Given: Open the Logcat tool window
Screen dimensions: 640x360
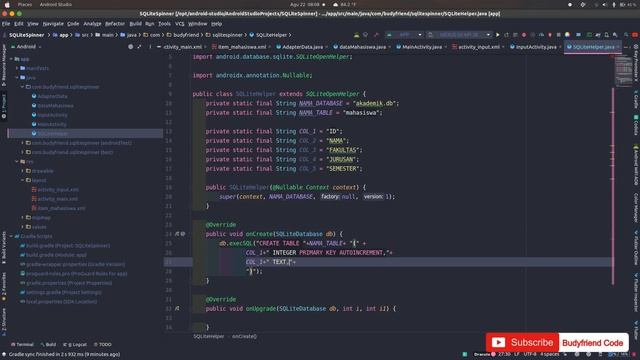Looking at the screenshot, I should coord(75,344).
